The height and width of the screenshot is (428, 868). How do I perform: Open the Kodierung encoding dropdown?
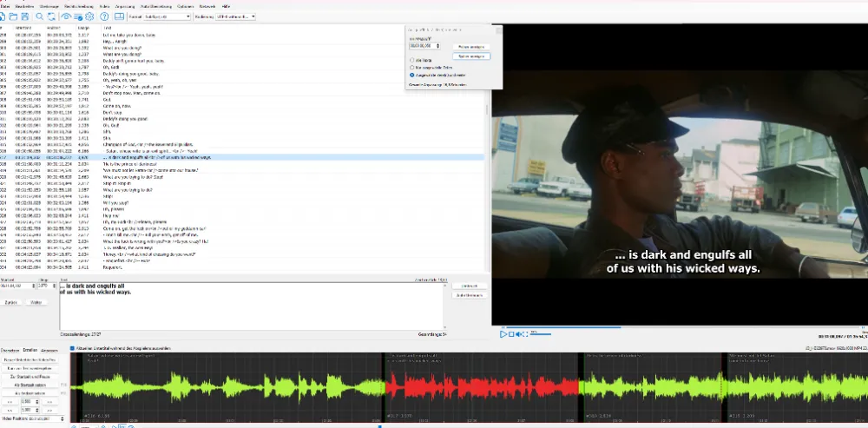[235, 16]
